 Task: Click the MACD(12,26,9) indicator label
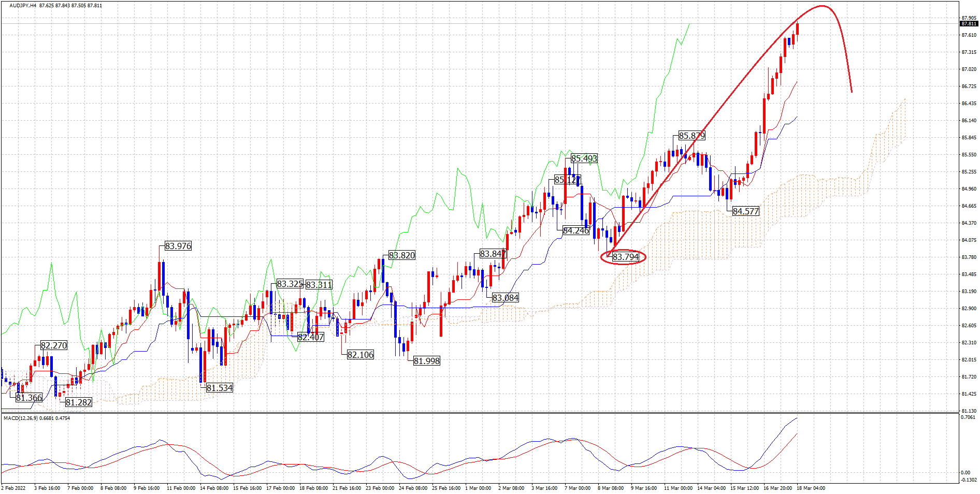pos(21,418)
